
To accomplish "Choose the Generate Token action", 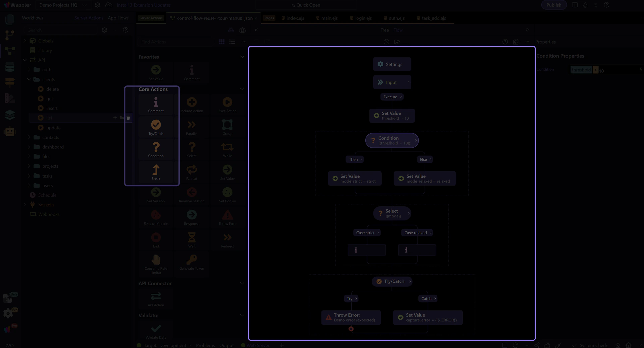I will 192,262.
